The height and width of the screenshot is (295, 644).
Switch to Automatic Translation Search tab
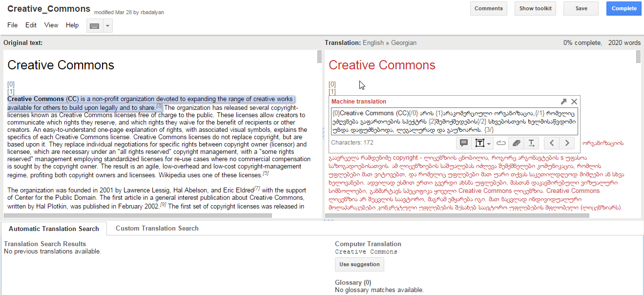pos(54,229)
